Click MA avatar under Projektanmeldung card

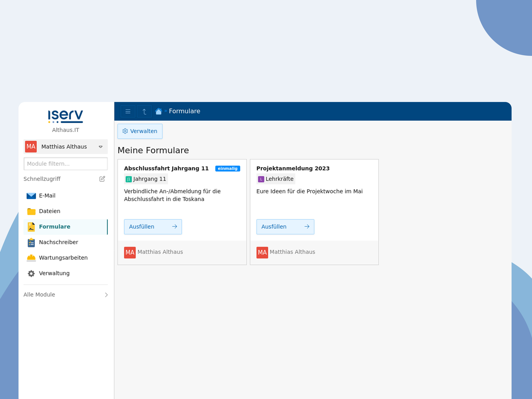pyautogui.click(x=262, y=252)
